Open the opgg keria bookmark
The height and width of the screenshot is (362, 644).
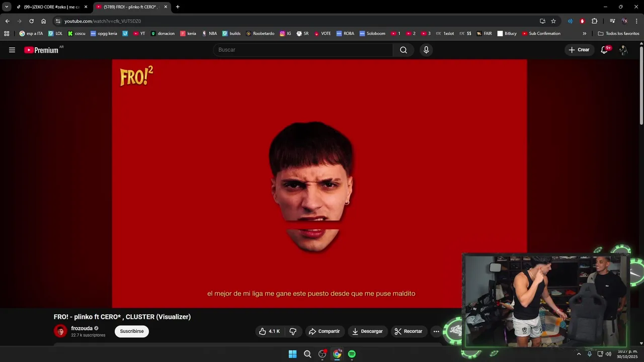[x=104, y=34]
